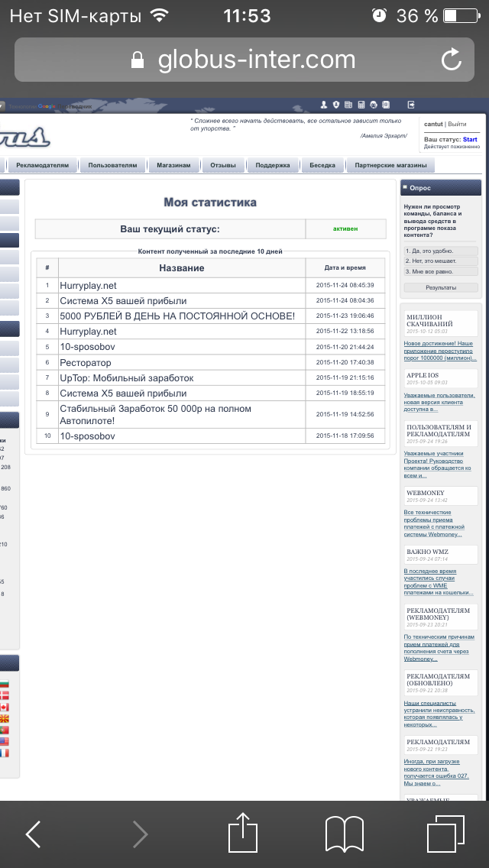Screen dimensions: 489x868
Task: Tap Safari's forward arrow
Action: (140, 834)
